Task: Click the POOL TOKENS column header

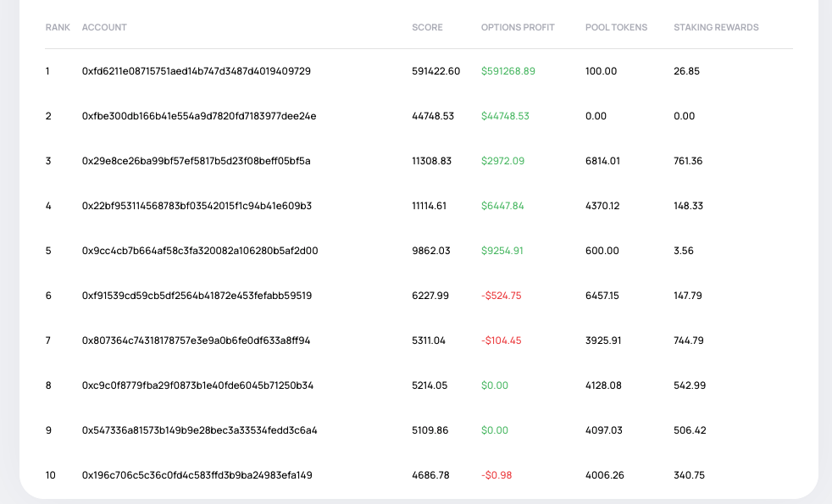Action: pos(616,28)
